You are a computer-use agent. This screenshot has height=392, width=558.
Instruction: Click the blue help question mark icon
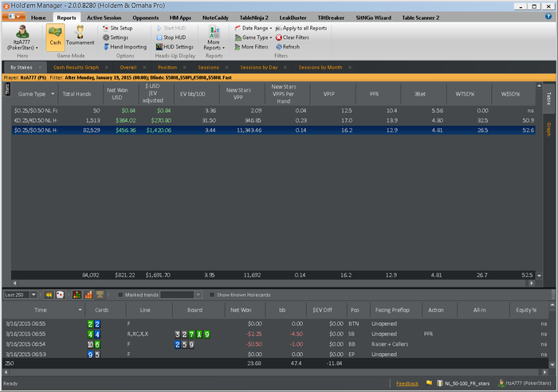coord(548,17)
